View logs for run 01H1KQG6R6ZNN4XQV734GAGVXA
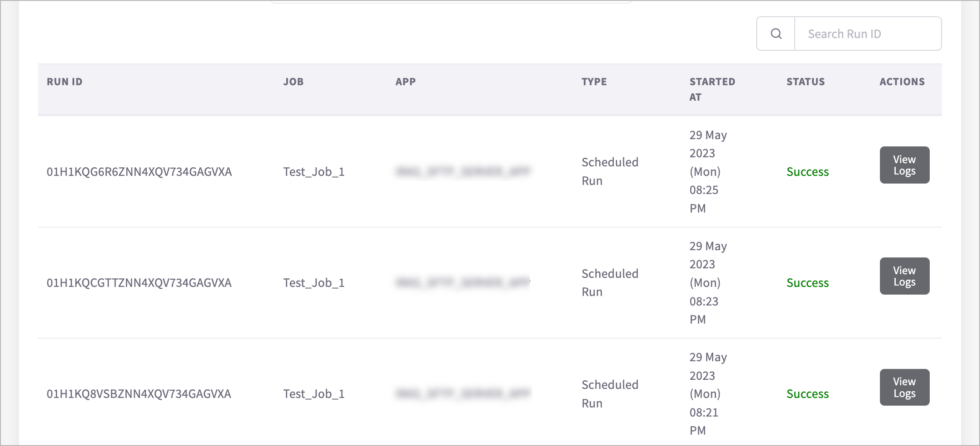 click(x=904, y=165)
